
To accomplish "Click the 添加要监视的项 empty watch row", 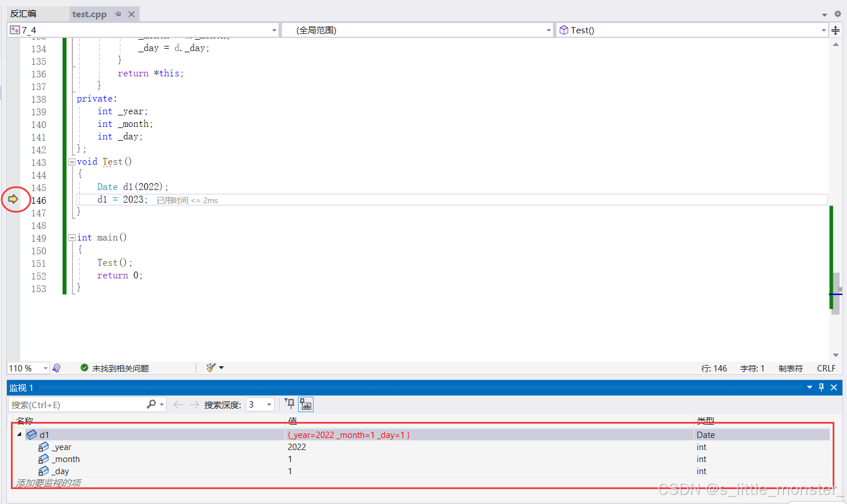I will (x=49, y=483).
